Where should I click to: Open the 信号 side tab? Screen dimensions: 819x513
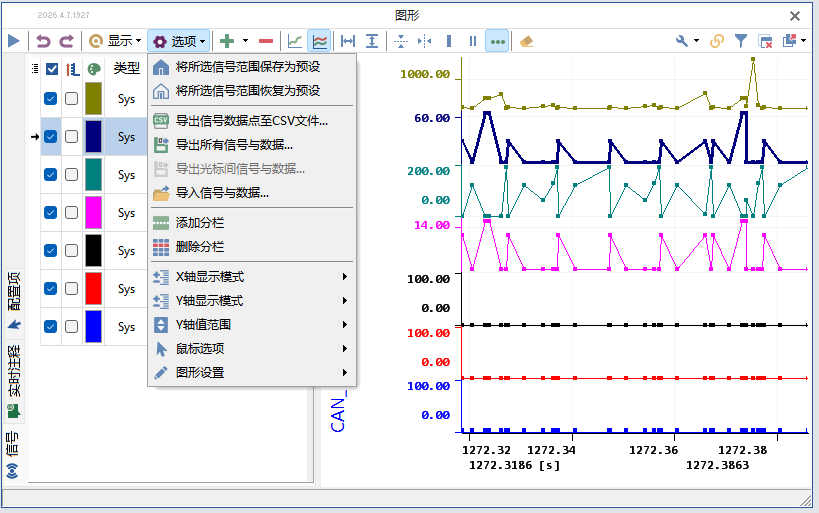pos(13,454)
